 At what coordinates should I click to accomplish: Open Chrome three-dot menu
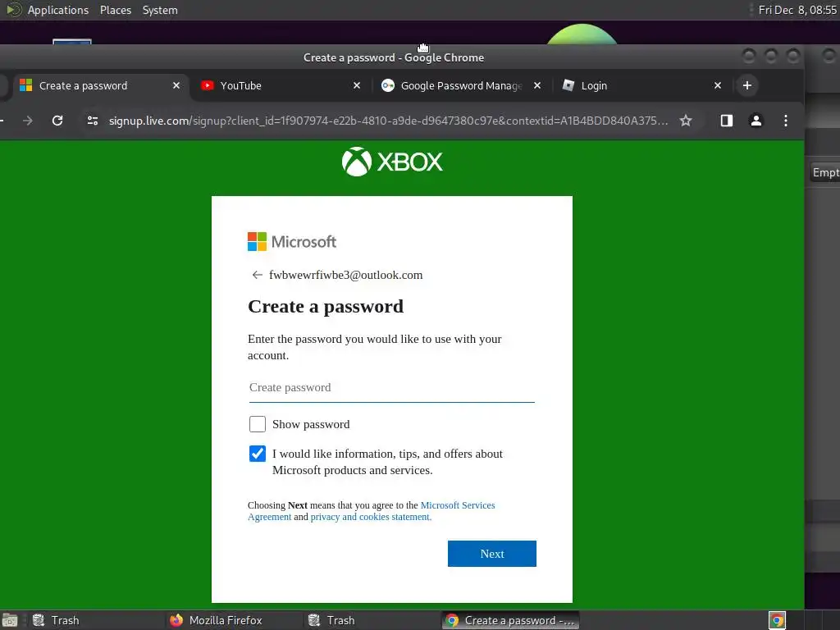coord(785,121)
